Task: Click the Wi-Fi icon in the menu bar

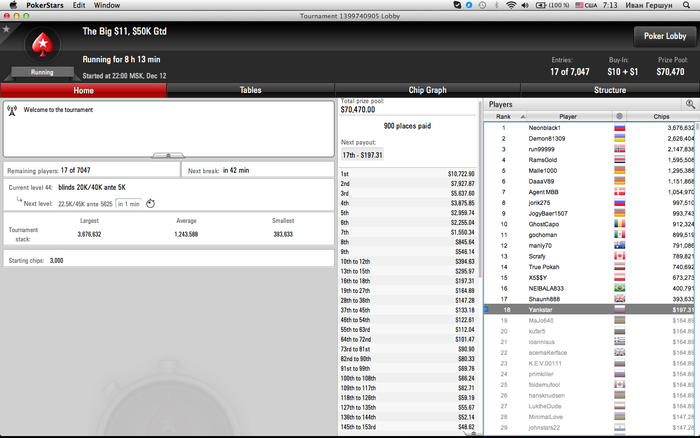Action: 511,5
